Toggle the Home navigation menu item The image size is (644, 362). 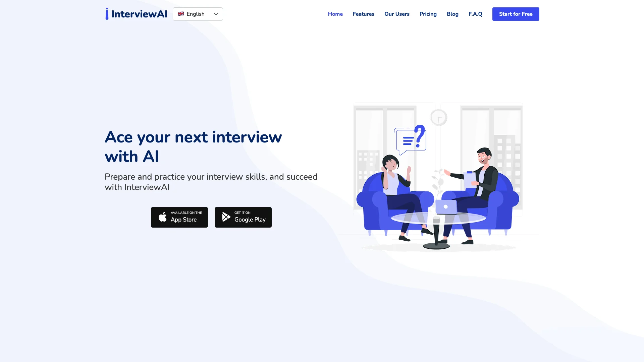(335, 14)
